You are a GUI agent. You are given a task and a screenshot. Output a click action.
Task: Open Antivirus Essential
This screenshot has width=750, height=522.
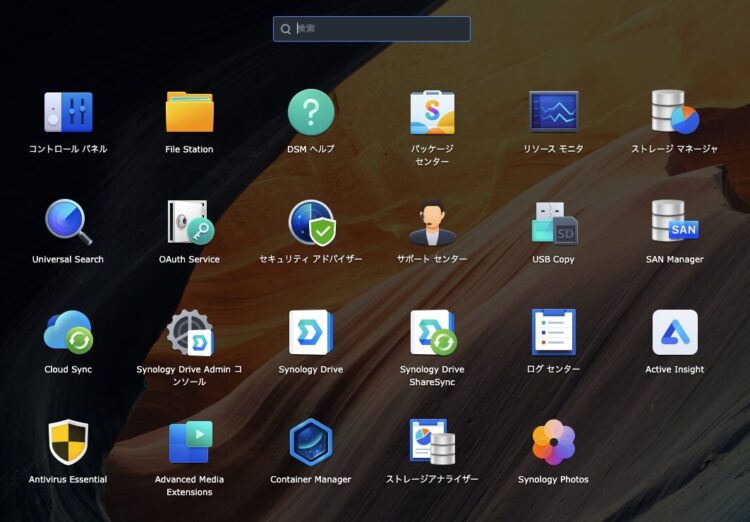tap(68, 442)
